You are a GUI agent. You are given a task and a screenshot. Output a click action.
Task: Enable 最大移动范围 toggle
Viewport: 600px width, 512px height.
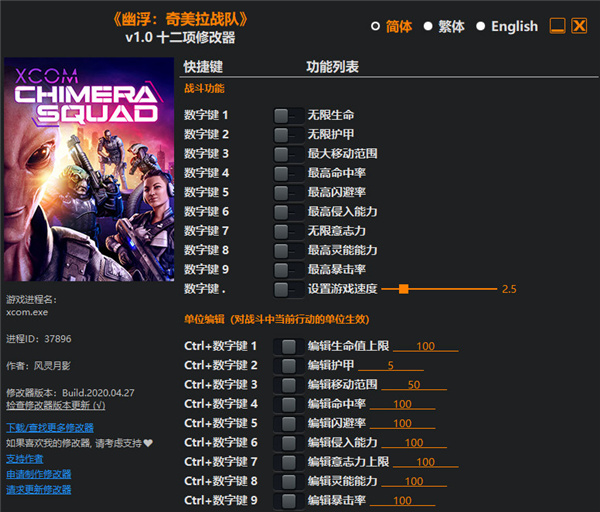coord(289,154)
